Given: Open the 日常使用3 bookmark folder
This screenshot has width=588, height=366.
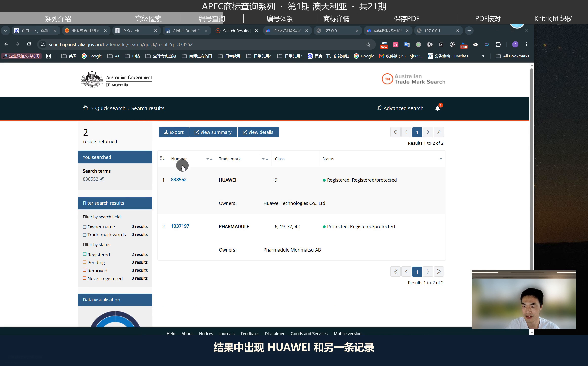Looking at the screenshot, I should 290,56.
